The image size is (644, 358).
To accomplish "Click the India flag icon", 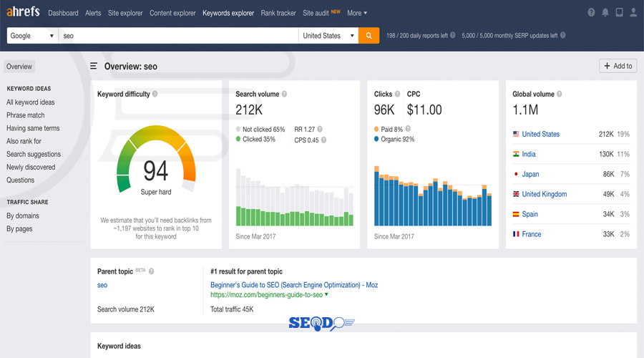I will pyautogui.click(x=516, y=154).
